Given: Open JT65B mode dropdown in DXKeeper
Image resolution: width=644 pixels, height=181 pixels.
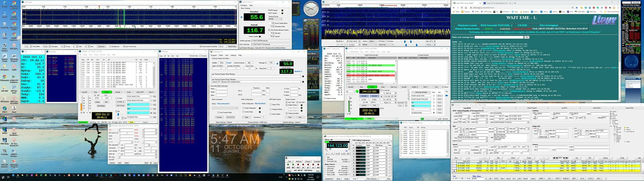Looking at the screenshot, I should [x=464, y=116].
